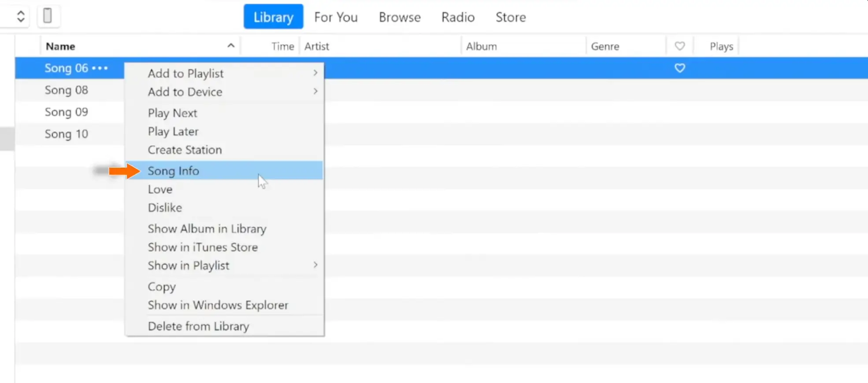
Task: Select the Song 09 row
Action: tap(66, 112)
